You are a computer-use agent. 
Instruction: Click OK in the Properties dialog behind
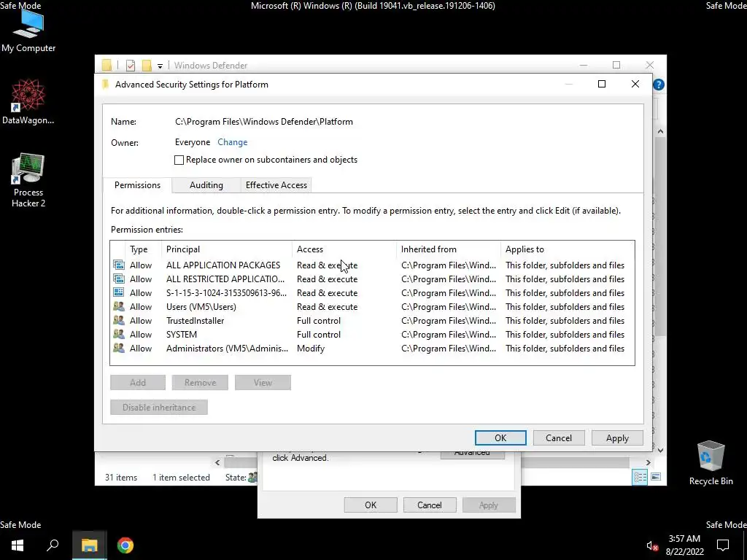[x=371, y=505]
